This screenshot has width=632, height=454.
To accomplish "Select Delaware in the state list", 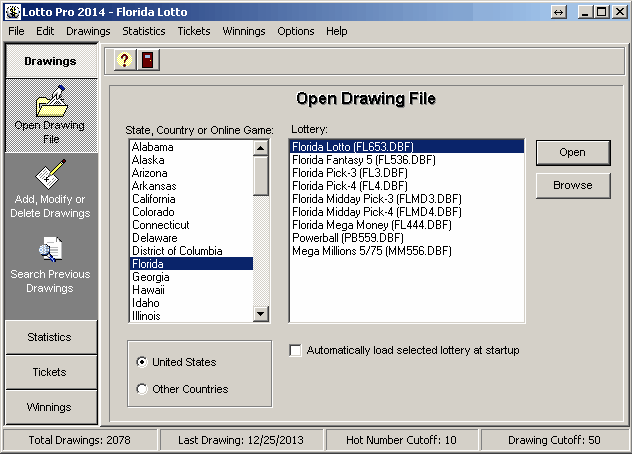I will (x=191, y=238).
